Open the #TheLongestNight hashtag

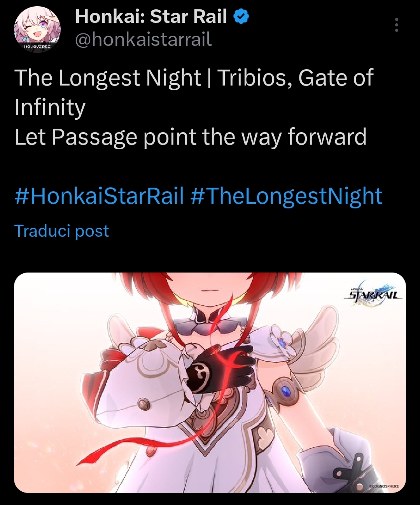tap(287, 196)
